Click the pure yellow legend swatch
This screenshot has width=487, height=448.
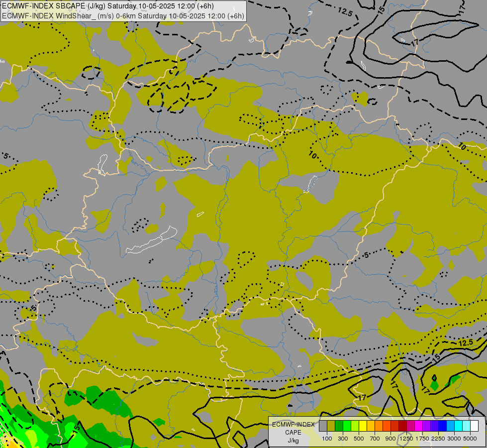point(363,426)
